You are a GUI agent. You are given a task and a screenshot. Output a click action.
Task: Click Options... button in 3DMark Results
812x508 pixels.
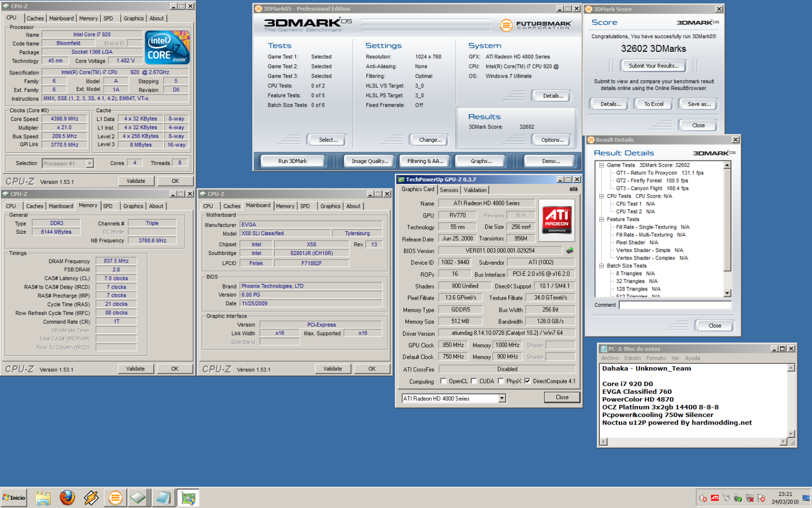[x=553, y=140]
